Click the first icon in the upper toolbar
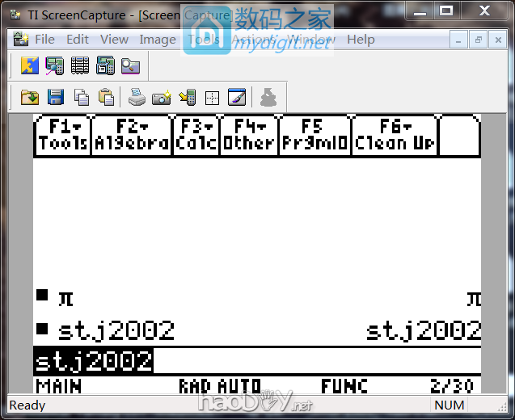The image size is (515, 420). [x=30, y=65]
